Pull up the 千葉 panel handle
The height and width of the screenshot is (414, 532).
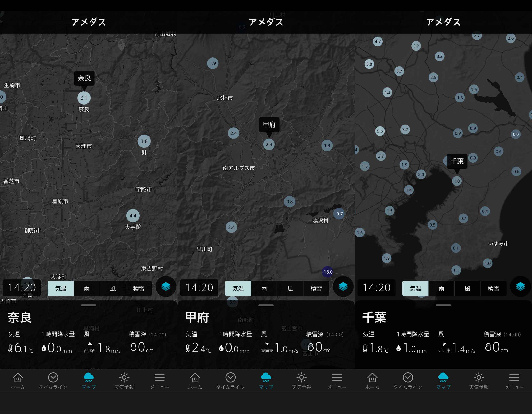pos(443,305)
